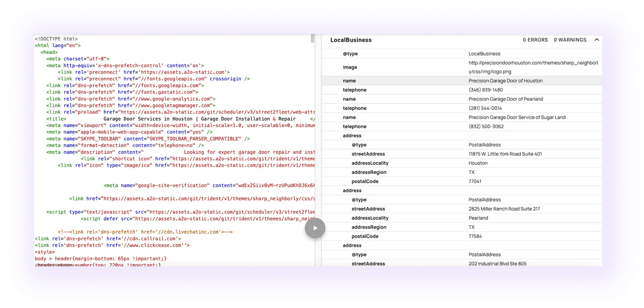
Task: Click the SKYPE_TOOLBAR meta line
Action: click(x=148, y=139)
